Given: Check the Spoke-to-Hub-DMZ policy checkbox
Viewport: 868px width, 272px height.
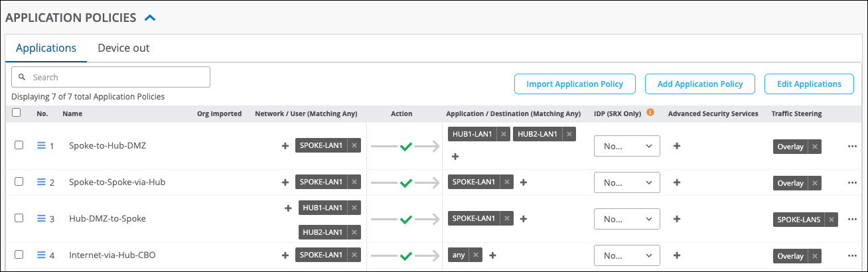Looking at the screenshot, I should click(19, 145).
